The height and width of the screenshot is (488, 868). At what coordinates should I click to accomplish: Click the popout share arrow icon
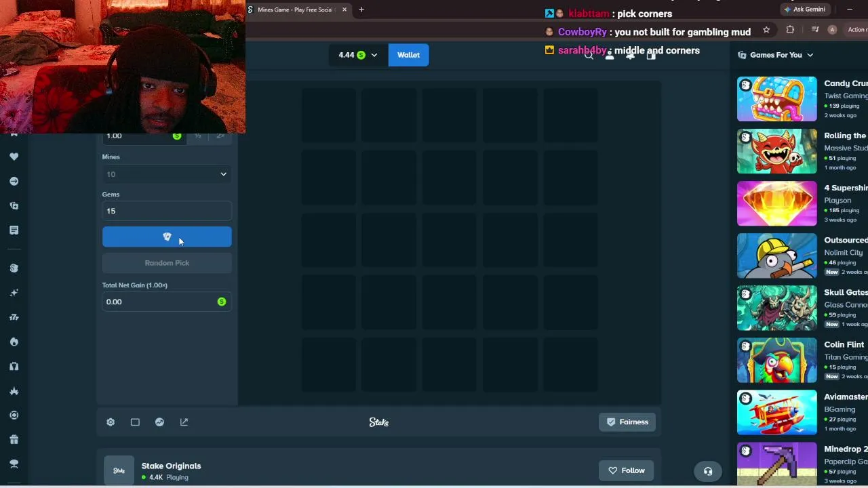click(x=184, y=422)
